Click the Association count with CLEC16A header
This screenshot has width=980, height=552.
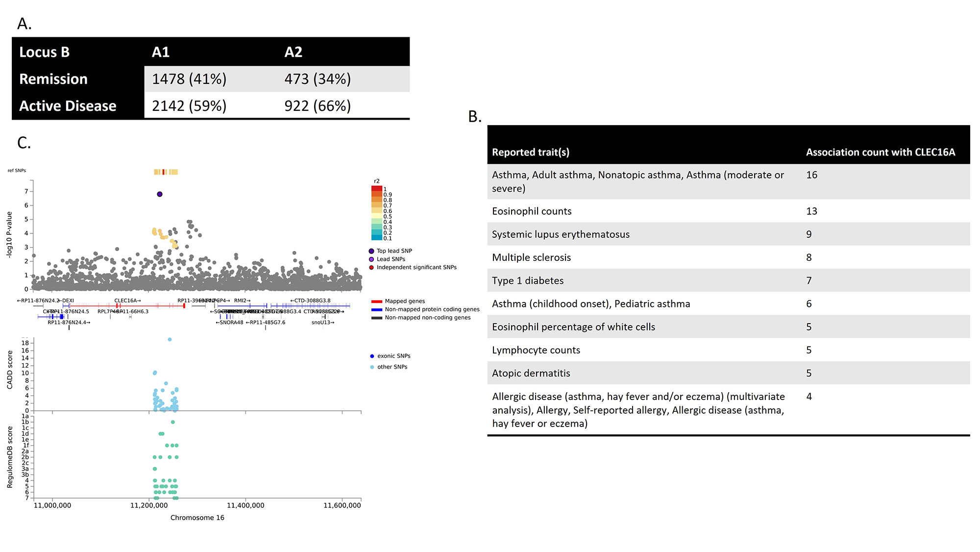(880, 152)
